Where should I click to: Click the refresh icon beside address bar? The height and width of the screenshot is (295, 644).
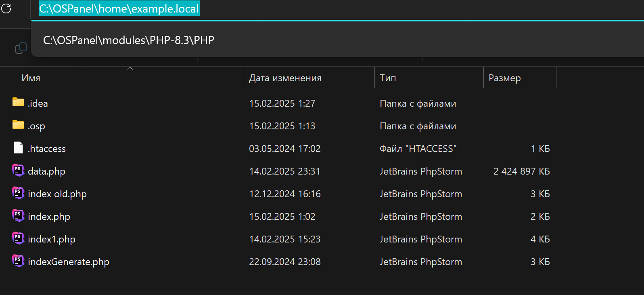6,8
